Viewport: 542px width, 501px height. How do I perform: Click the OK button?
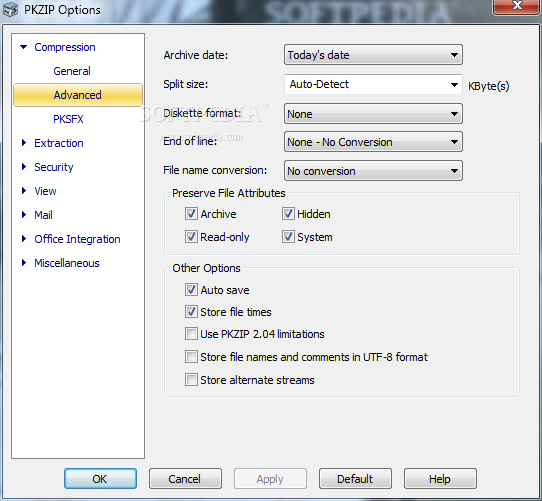pyautogui.click(x=100, y=479)
